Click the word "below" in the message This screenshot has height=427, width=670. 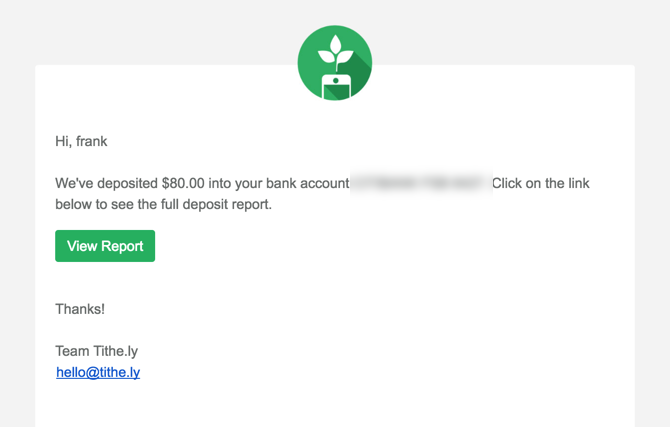click(x=74, y=204)
